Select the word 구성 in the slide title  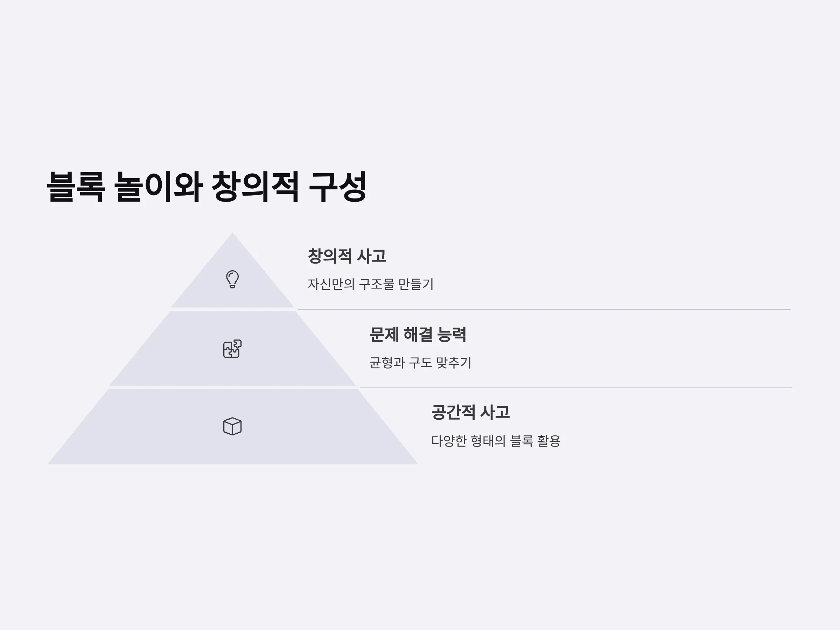pyautogui.click(x=337, y=187)
